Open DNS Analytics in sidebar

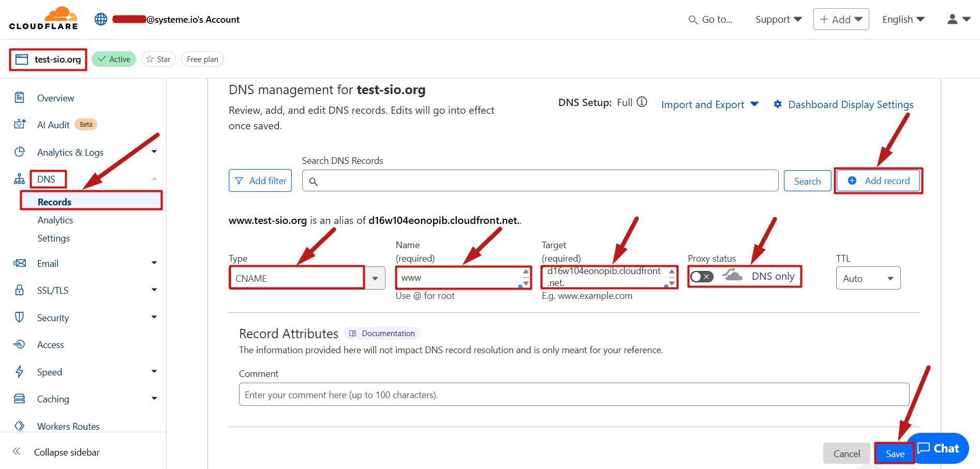(55, 220)
